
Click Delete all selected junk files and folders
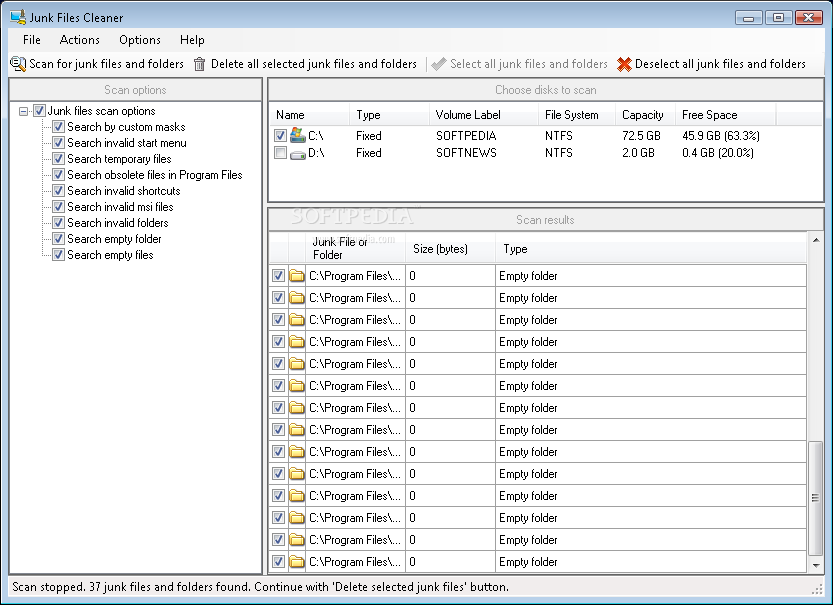(305, 64)
